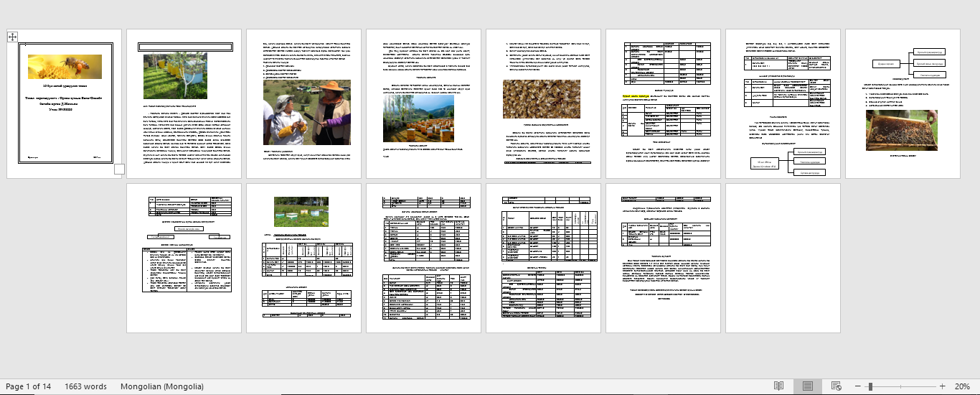Image resolution: width=980 pixels, height=395 pixels.
Task: Click the zoom in plus button
Action: pos(942,386)
